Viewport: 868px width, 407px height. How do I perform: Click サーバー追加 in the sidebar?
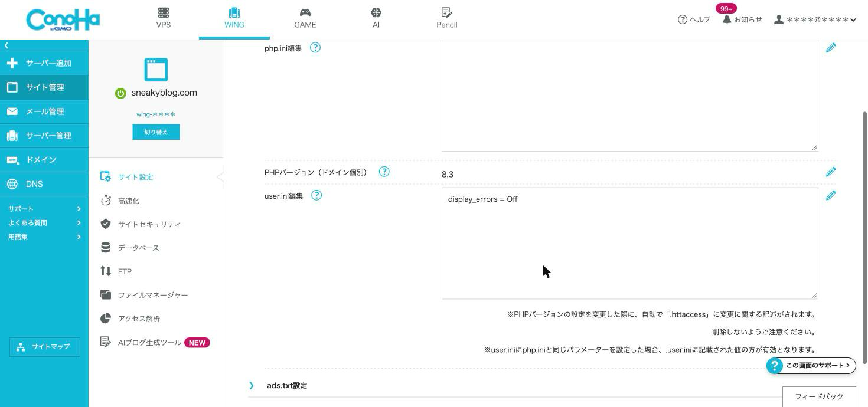(x=44, y=63)
